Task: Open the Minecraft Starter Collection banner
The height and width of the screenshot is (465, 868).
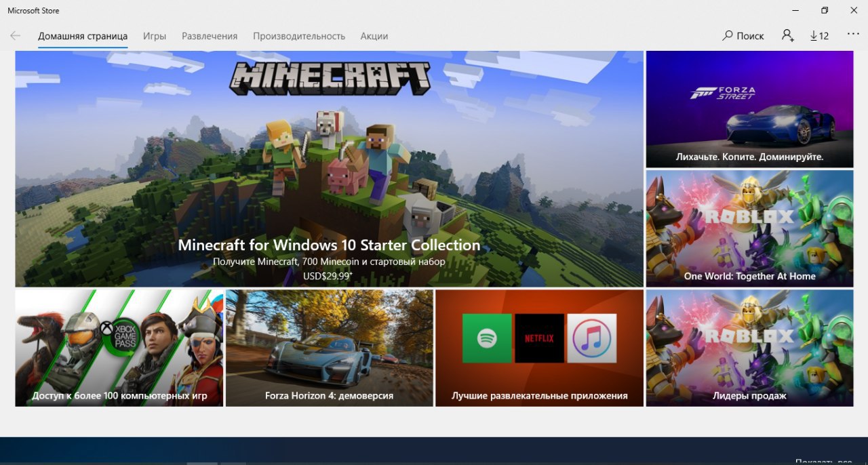Action: coord(329,169)
